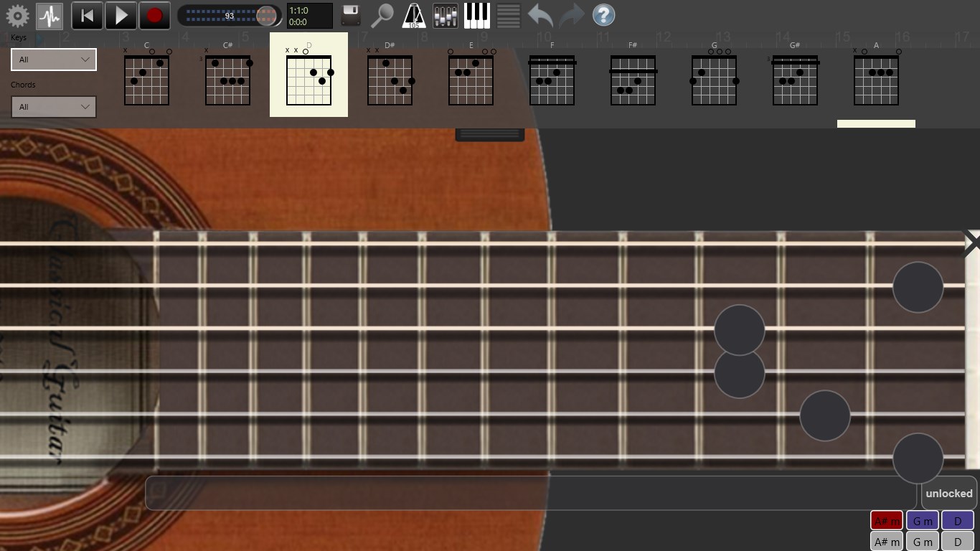The width and height of the screenshot is (980, 551).
Task: Open the help question mark icon
Action: pos(603,14)
